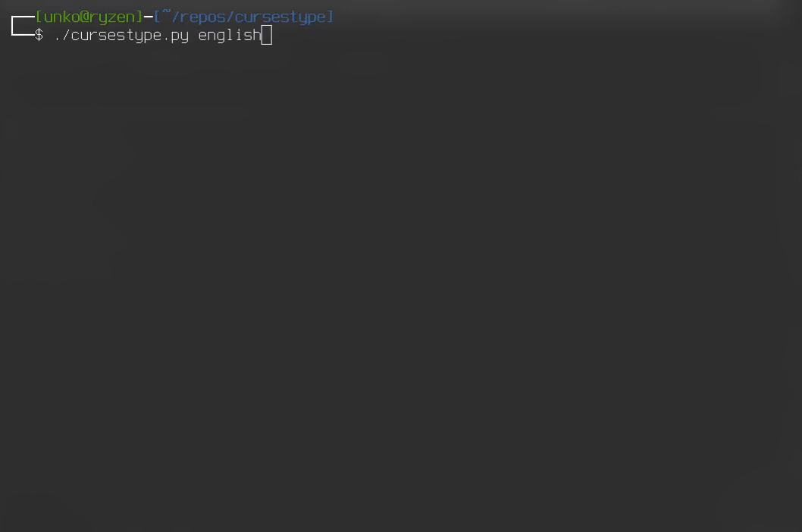The height and width of the screenshot is (532, 802).
Task: Click the green opening bracket before unko
Action: coord(39,17)
